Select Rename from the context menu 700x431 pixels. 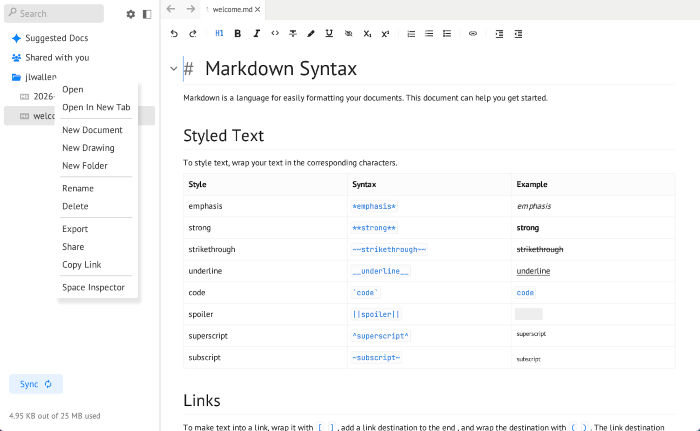point(78,188)
